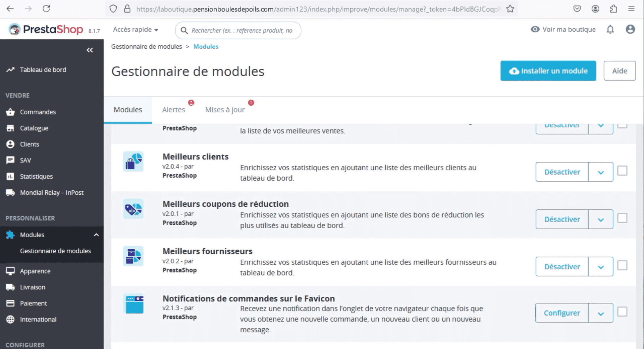Screen dimensions: 644x349
Task: Select checkbox for Meilleurs fournisseurs module
Action: coord(622,265)
